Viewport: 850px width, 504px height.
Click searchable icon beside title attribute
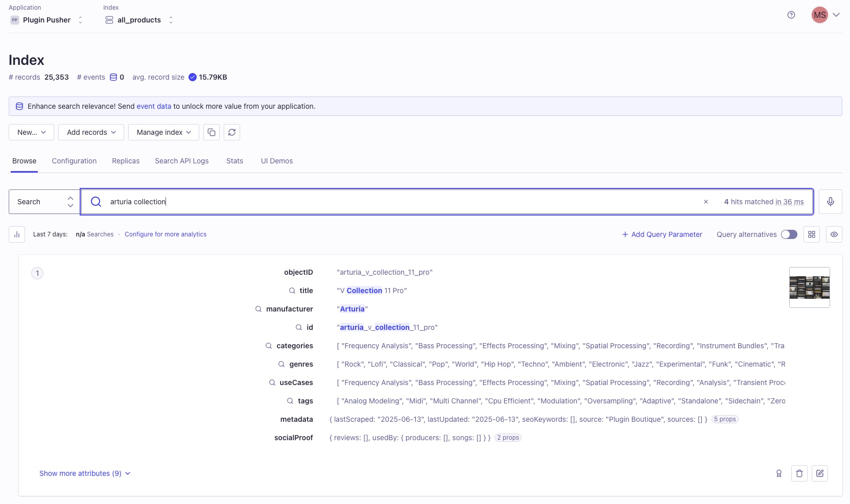(292, 291)
